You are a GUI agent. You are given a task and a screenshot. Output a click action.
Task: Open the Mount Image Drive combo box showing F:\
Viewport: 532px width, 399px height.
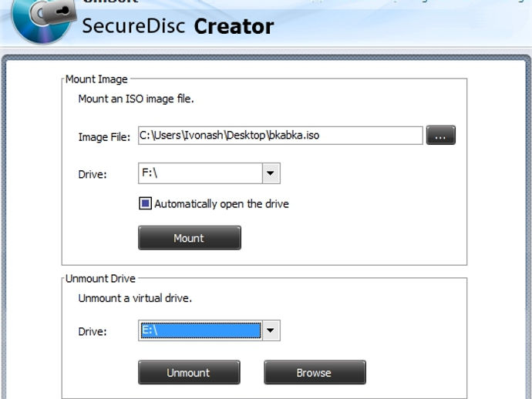[209, 173]
